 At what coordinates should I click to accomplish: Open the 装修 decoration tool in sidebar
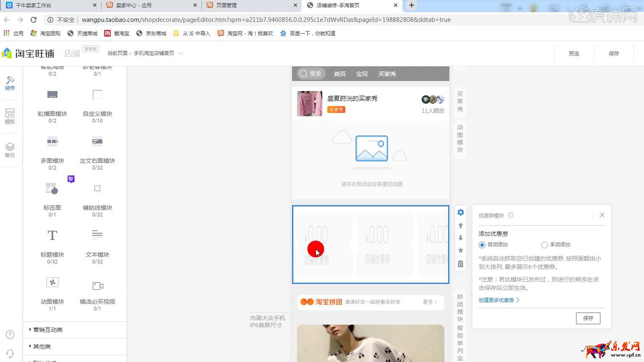tap(10, 83)
